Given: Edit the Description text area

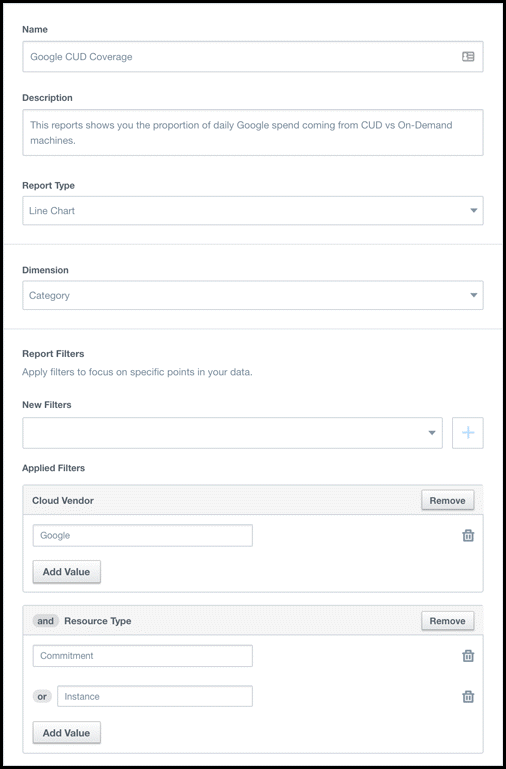Looking at the screenshot, I should tap(253, 132).
